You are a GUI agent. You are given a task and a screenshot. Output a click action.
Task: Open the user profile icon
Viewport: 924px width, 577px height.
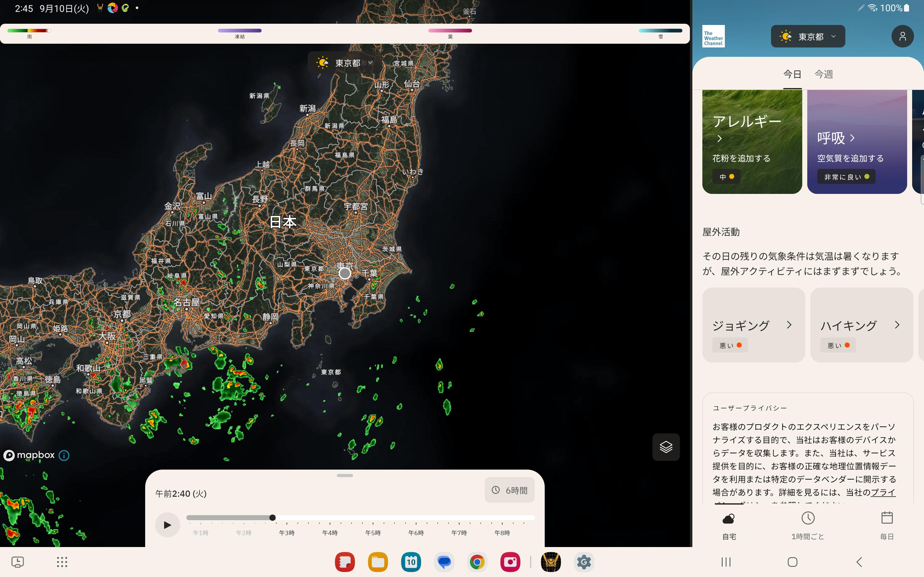point(902,37)
